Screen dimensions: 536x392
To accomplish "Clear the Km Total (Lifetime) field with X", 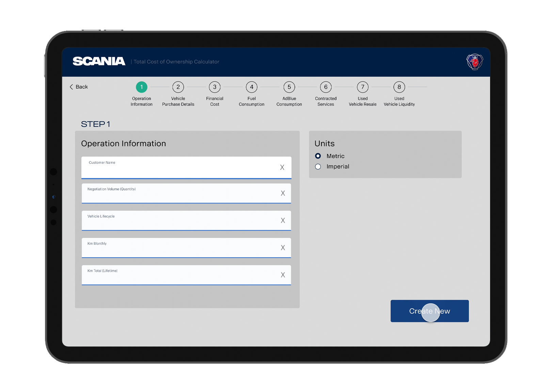I will [283, 275].
